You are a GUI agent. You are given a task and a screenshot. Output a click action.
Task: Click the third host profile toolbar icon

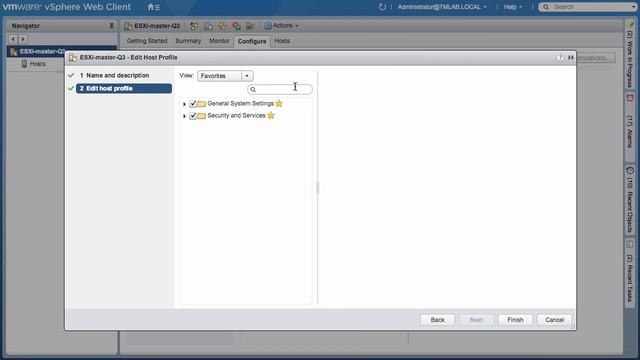(222, 26)
